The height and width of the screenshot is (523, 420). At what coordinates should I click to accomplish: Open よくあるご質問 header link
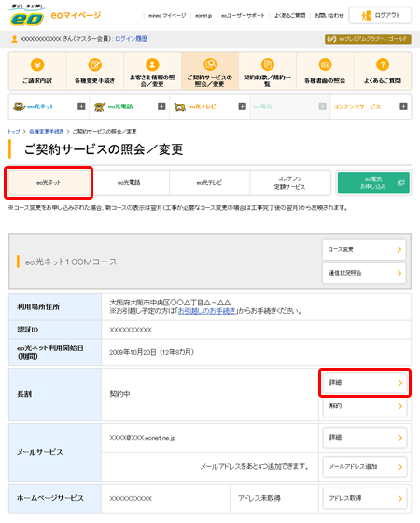pos(289,15)
